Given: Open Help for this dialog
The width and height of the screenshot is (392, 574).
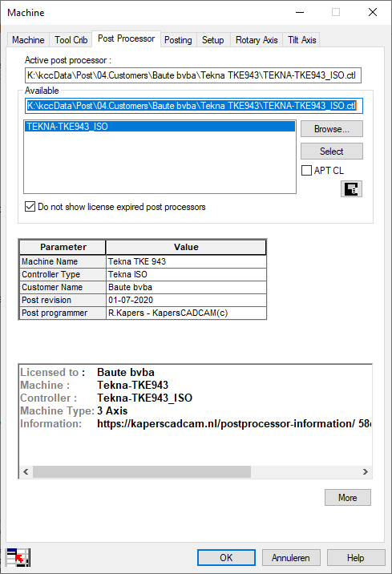Looking at the screenshot, I should (356, 557).
